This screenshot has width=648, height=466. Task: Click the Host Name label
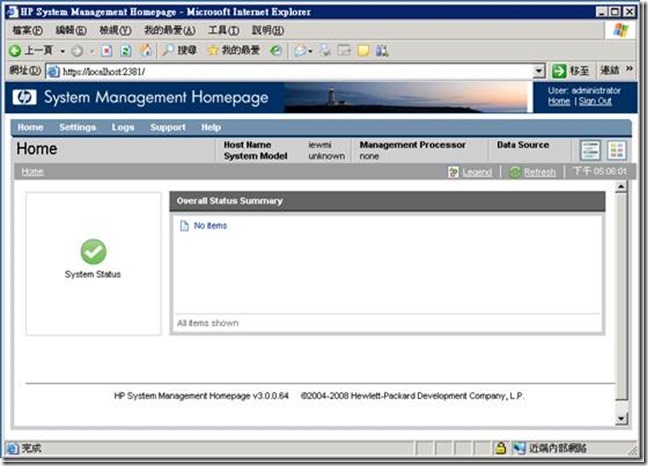tap(247, 145)
